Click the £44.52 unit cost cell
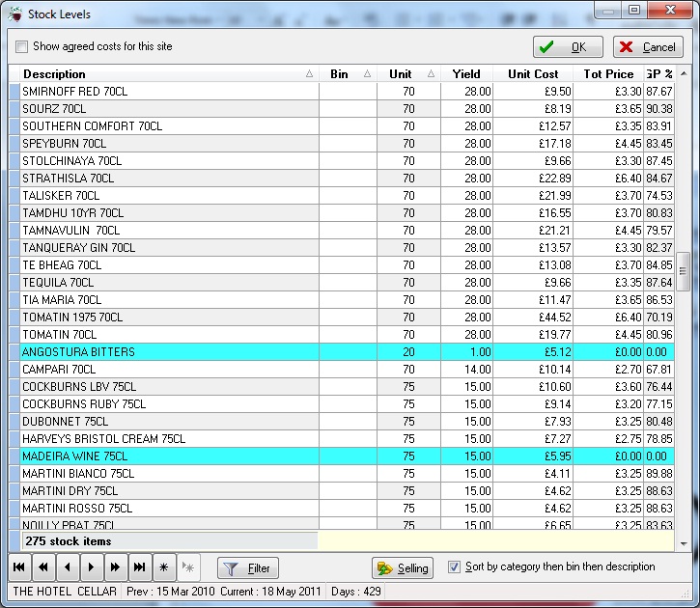 [x=533, y=318]
